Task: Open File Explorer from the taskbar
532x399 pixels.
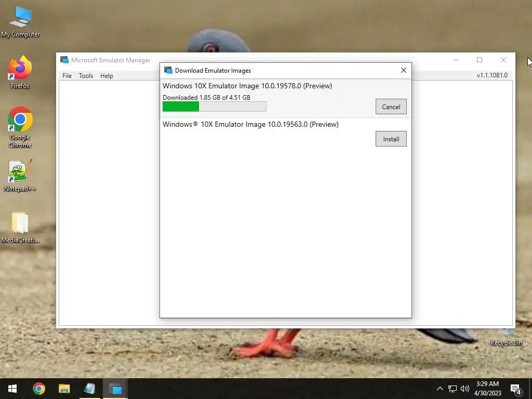Action: click(x=64, y=389)
